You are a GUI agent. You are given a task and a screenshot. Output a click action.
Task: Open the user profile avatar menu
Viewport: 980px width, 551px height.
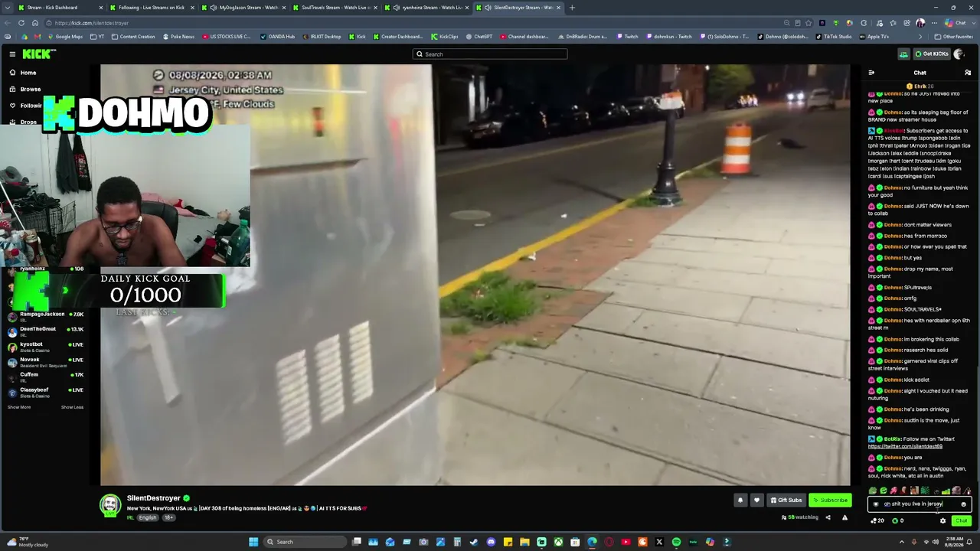point(959,54)
